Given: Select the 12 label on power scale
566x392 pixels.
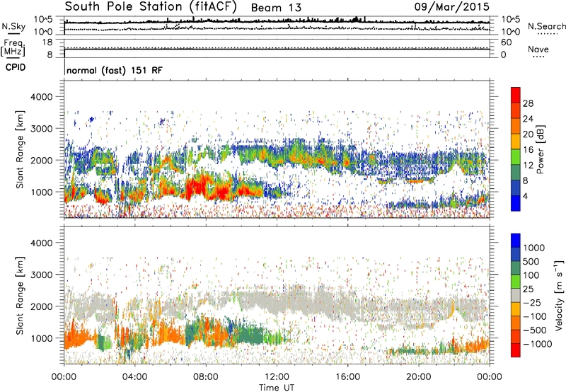Looking at the screenshot, I should click(528, 166).
